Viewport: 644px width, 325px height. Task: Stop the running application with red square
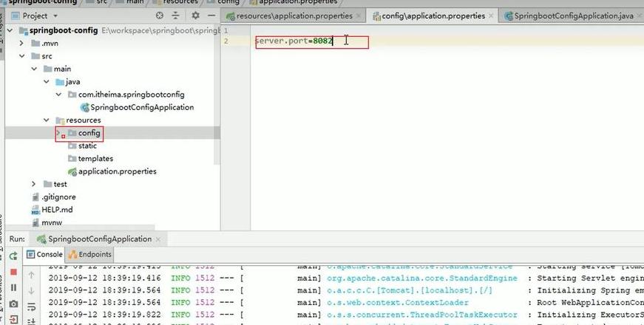(13, 272)
